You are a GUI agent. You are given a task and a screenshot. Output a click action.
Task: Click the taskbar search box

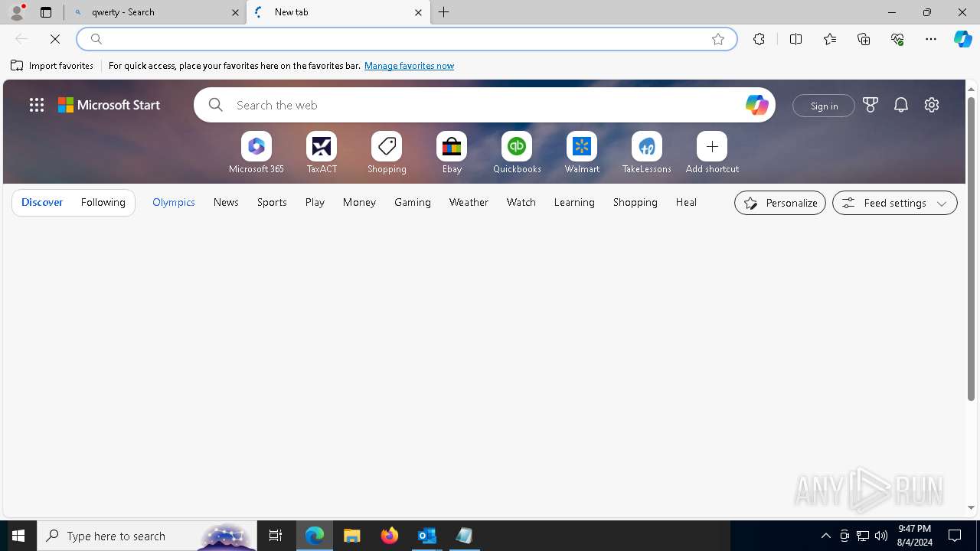pyautogui.click(x=147, y=536)
